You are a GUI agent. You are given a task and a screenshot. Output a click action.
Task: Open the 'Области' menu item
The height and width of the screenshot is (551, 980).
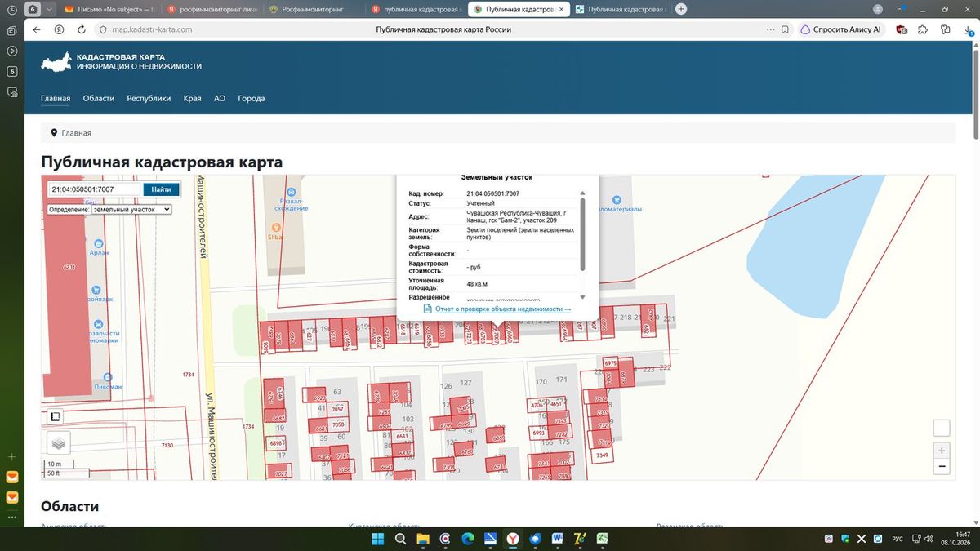point(99,98)
